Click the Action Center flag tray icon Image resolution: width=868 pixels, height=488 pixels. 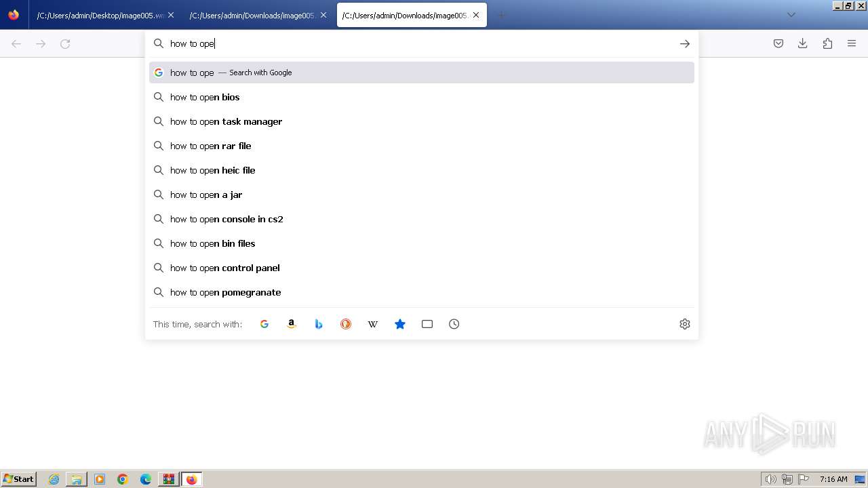tap(804, 479)
